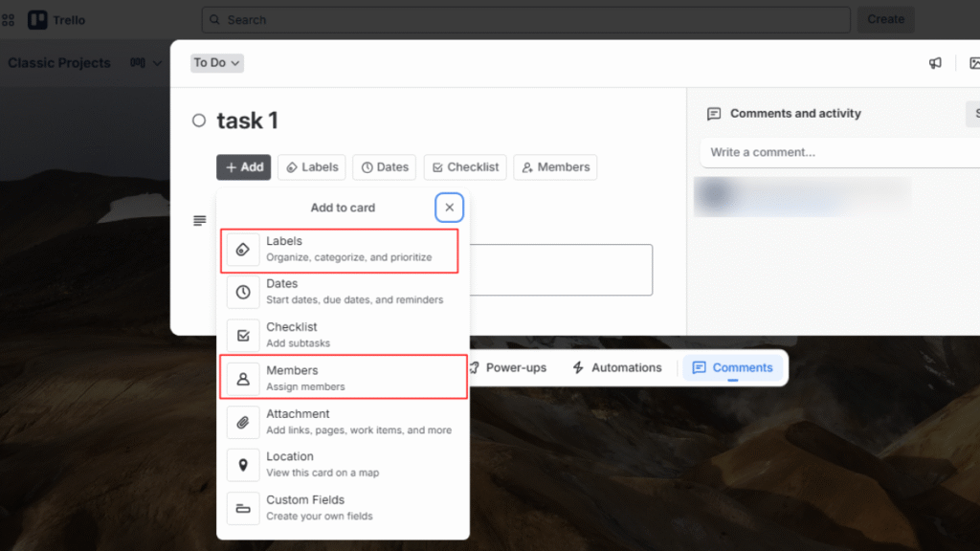Click the Dates clock icon in the popup
Image resolution: width=980 pixels, height=551 pixels.
click(242, 292)
